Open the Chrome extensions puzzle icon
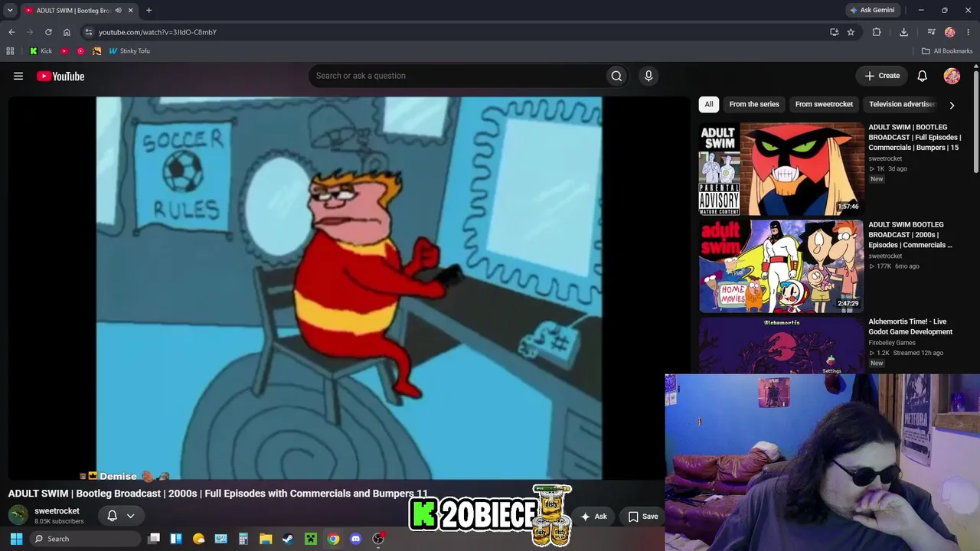The image size is (980, 551). point(877,32)
